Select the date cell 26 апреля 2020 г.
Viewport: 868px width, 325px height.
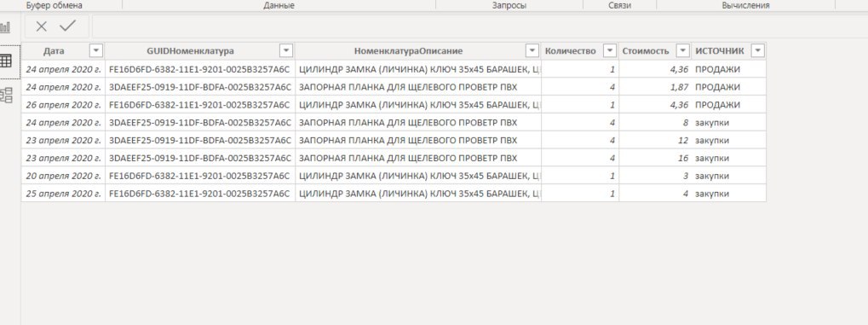(x=63, y=105)
